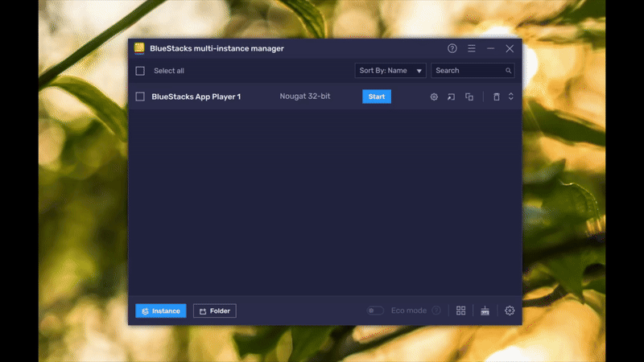Minimize the multi-instance manager window
Screen dimensions: 644x362
point(490,48)
